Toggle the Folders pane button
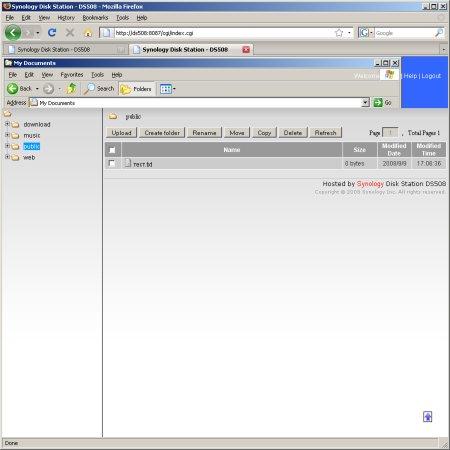The image size is (450, 450). point(136,89)
